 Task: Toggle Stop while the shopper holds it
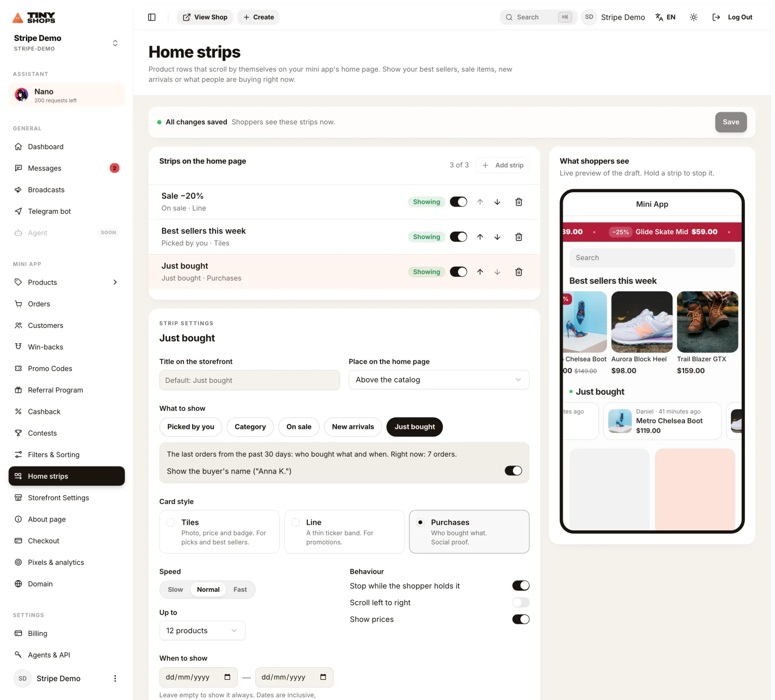[521, 585]
